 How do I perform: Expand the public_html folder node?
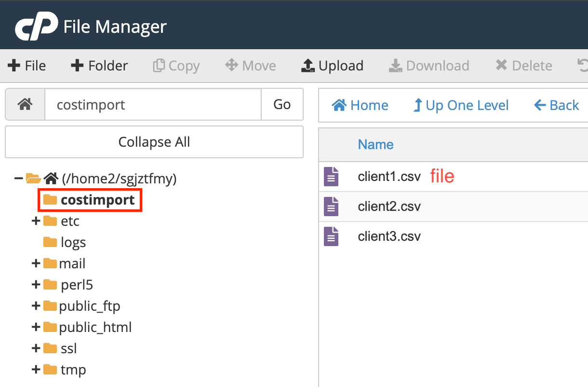tap(36, 327)
